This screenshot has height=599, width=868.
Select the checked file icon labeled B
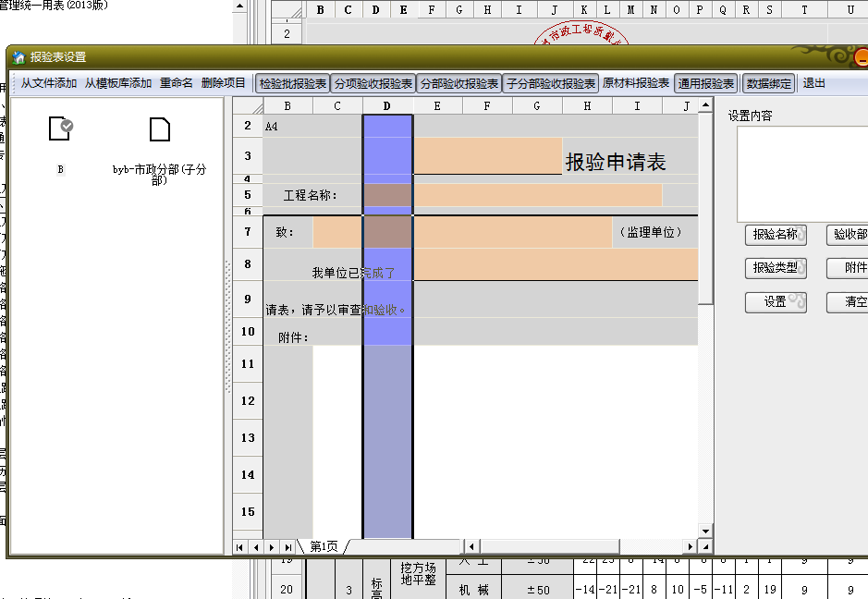pos(60,130)
